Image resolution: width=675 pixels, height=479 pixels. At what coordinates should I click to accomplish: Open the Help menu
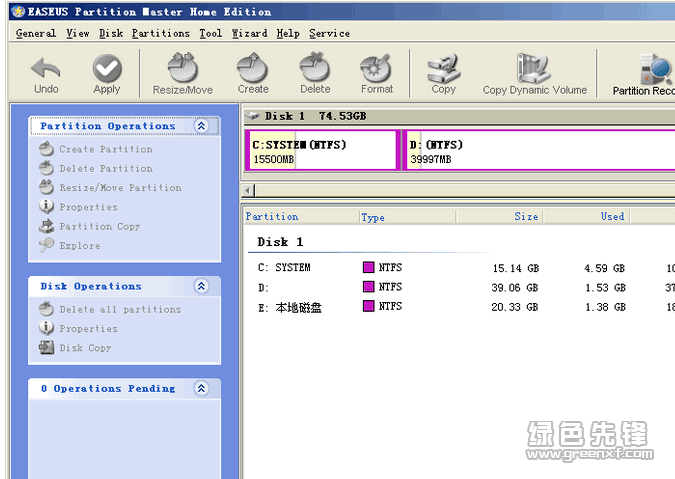(x=288, y=33)
